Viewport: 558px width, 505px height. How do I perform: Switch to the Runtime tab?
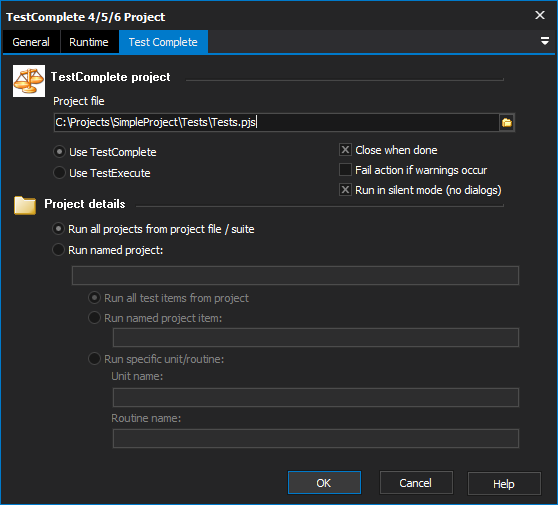[x=89, y=42]
